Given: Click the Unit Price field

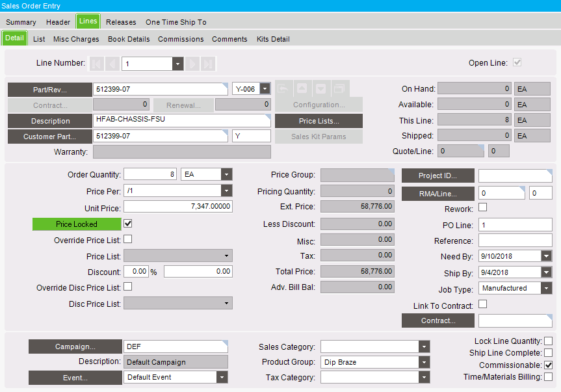Looking at the screenshot, I should coord(178,206).
